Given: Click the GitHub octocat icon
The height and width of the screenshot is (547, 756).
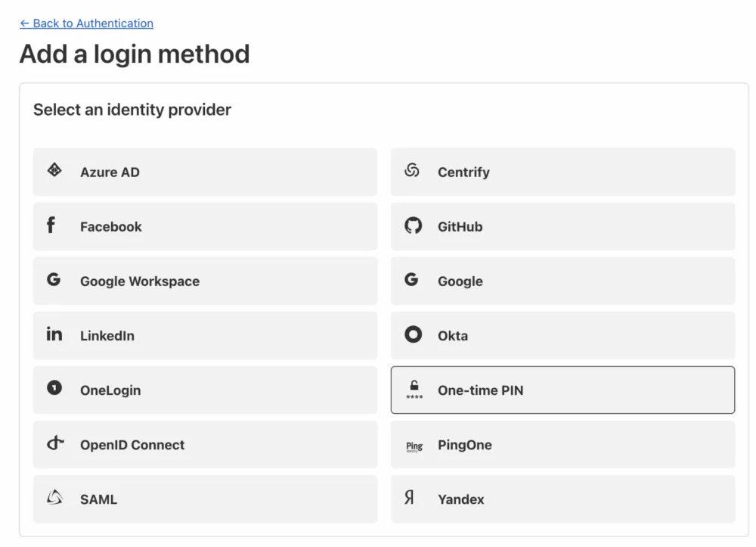Looking at the screenshot, I should tap(414, 225).
